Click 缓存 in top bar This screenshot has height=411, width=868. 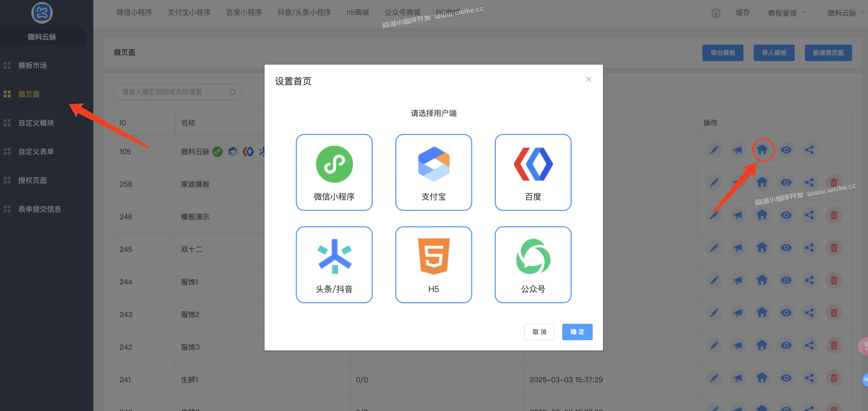click(x=742, y=13)
